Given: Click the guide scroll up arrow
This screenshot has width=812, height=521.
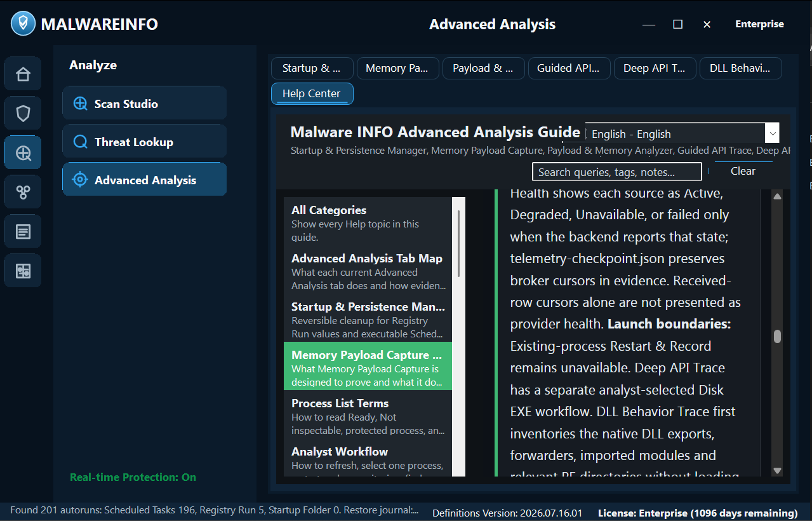Looking at the screenshot, I should click(777, 196).
